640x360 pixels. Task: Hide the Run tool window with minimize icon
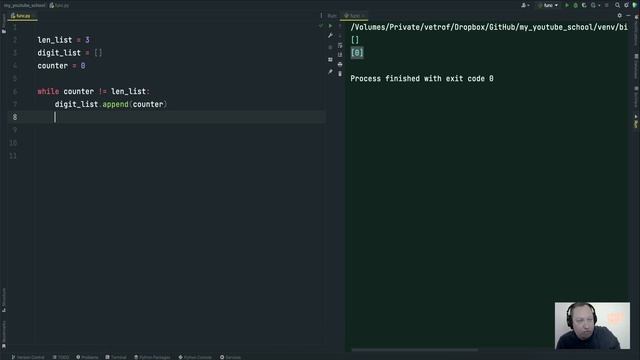click(629, 16)
